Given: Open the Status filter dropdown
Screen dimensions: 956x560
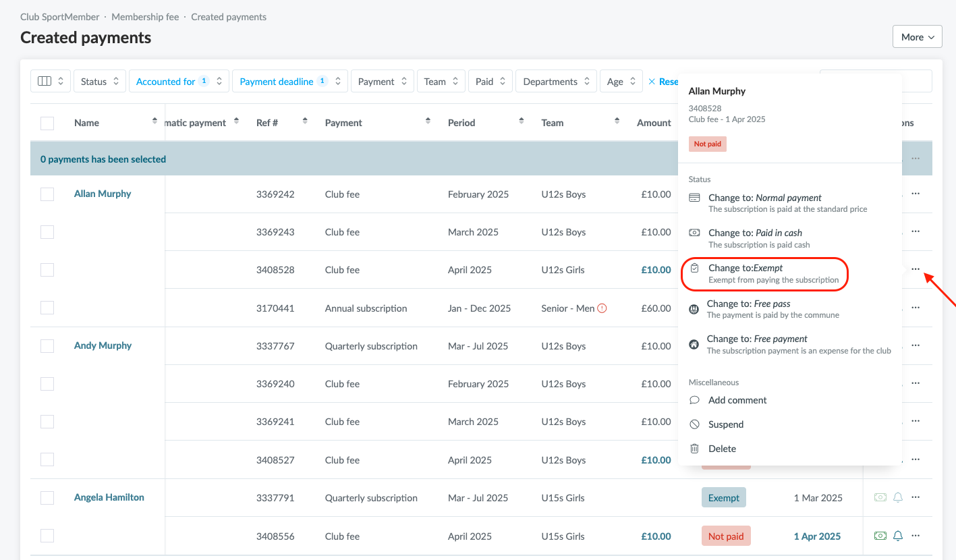Looking at the screenshot, I should point(100,82).
